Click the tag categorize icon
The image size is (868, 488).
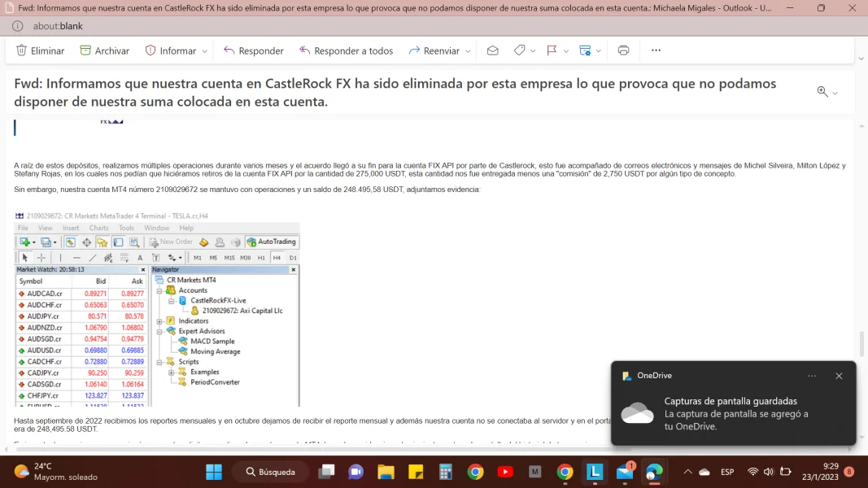(519, 50)
